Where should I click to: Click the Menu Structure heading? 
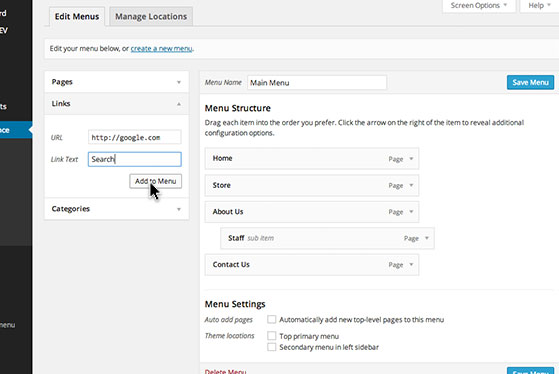(x=237, y=108)
